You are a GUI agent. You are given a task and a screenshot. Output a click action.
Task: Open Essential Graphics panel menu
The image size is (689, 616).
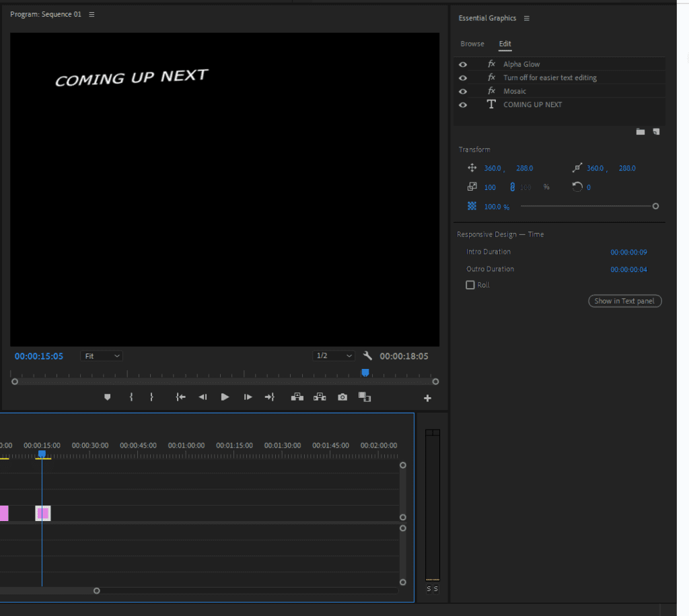pos(526,18)
